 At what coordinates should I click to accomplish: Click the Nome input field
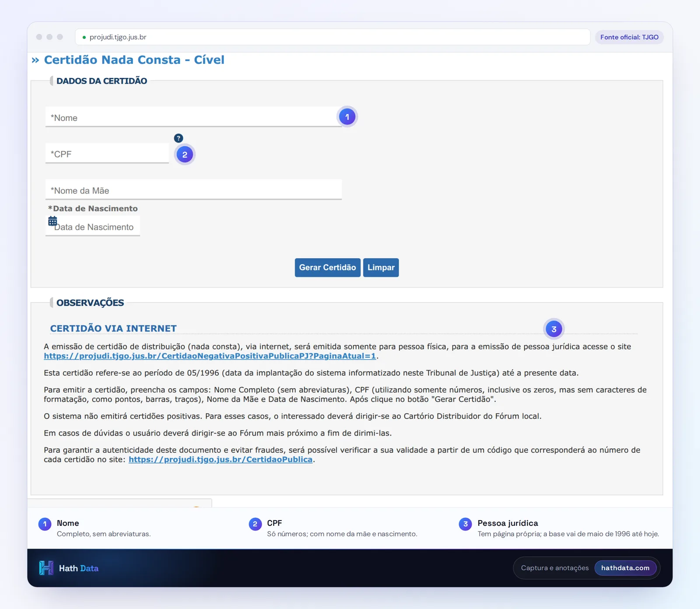point(193,117)
